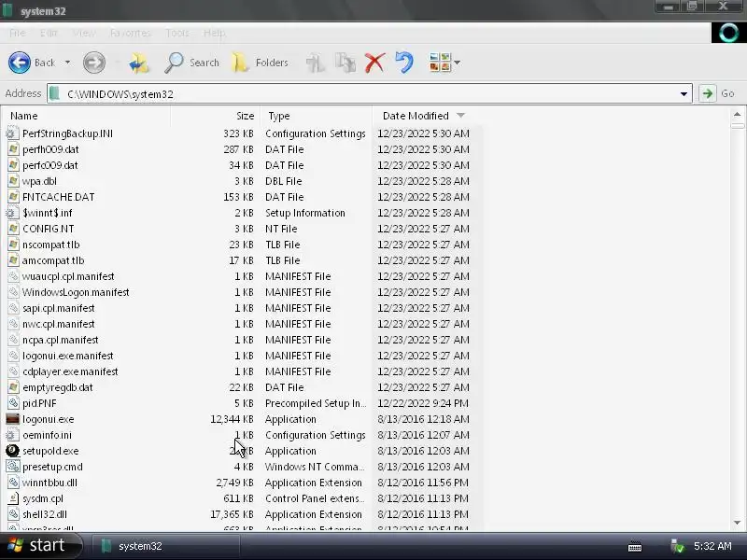This screenshot has height=560, width=747.
Task: Select the pid.PNF file name
Action: 39,403
